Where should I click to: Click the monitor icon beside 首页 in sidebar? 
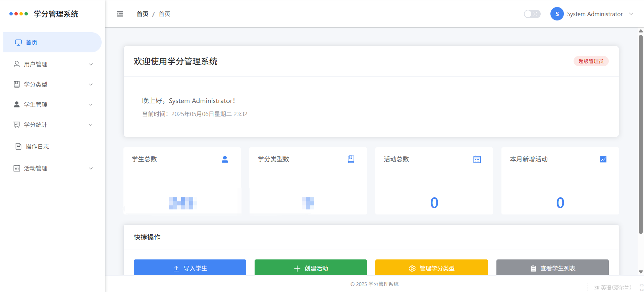tap(18, 42)
